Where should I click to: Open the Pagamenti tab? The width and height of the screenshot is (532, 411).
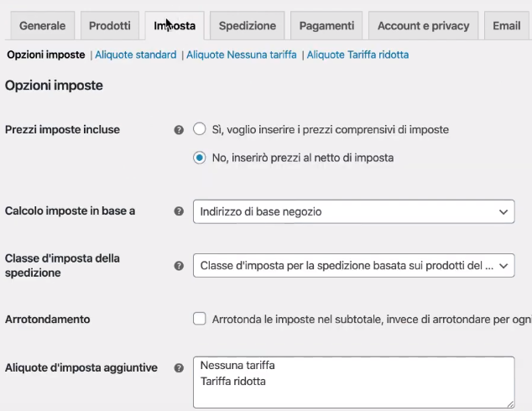(326, 26)
